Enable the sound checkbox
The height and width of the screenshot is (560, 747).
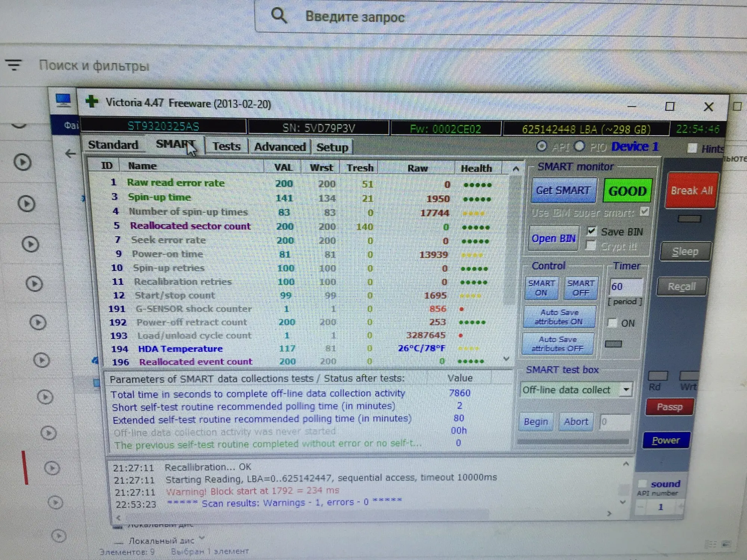coord(642,483)
